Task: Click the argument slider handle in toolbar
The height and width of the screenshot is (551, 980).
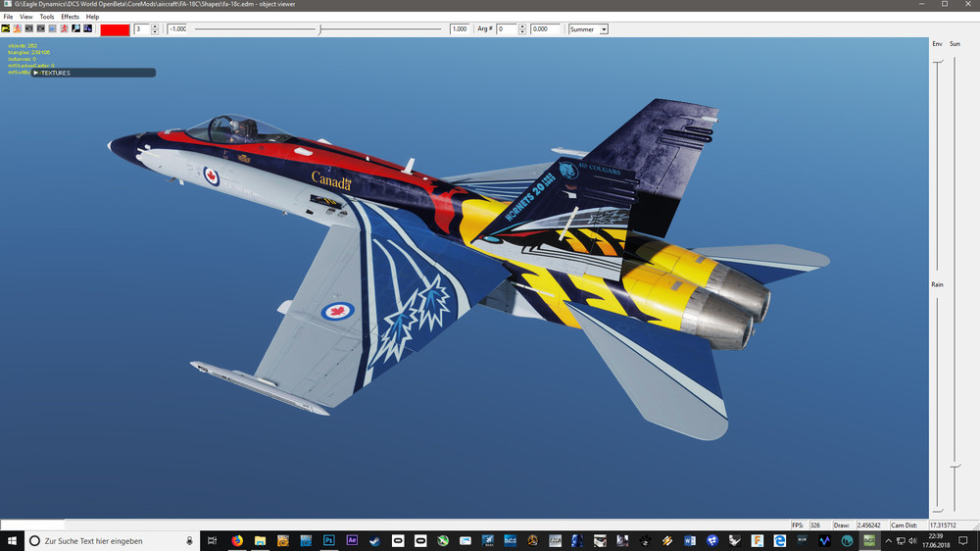Action: (320, 29)
